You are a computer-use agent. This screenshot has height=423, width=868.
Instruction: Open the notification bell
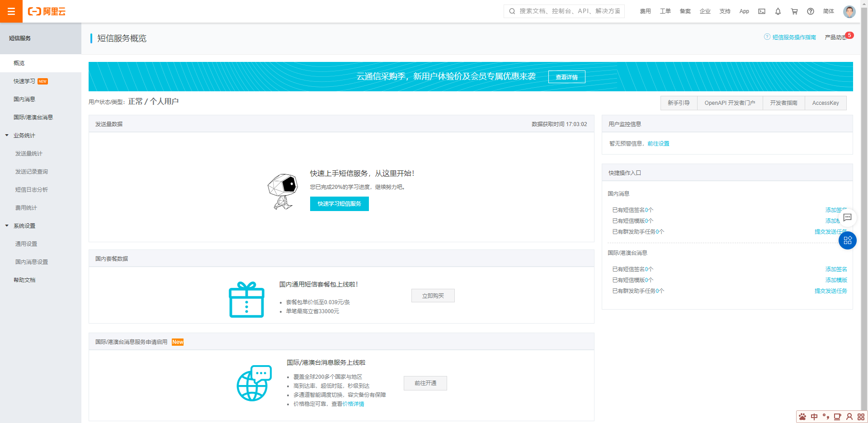pos(778,11)
